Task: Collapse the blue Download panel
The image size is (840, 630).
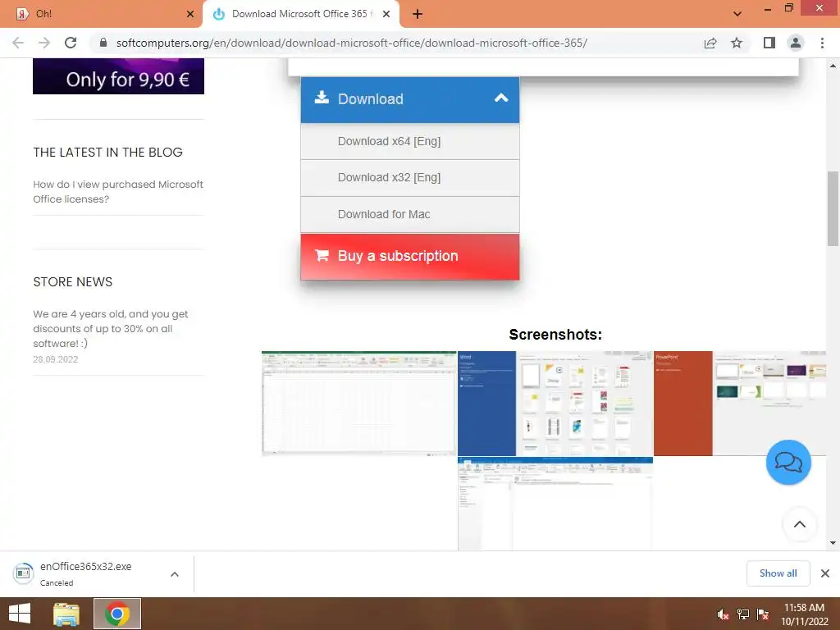Action: (410, 99)
